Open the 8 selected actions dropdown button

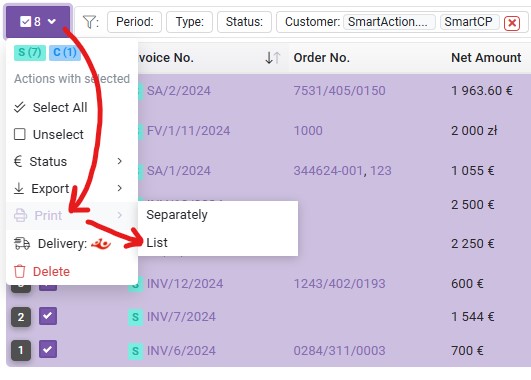(x=38, y=22)
